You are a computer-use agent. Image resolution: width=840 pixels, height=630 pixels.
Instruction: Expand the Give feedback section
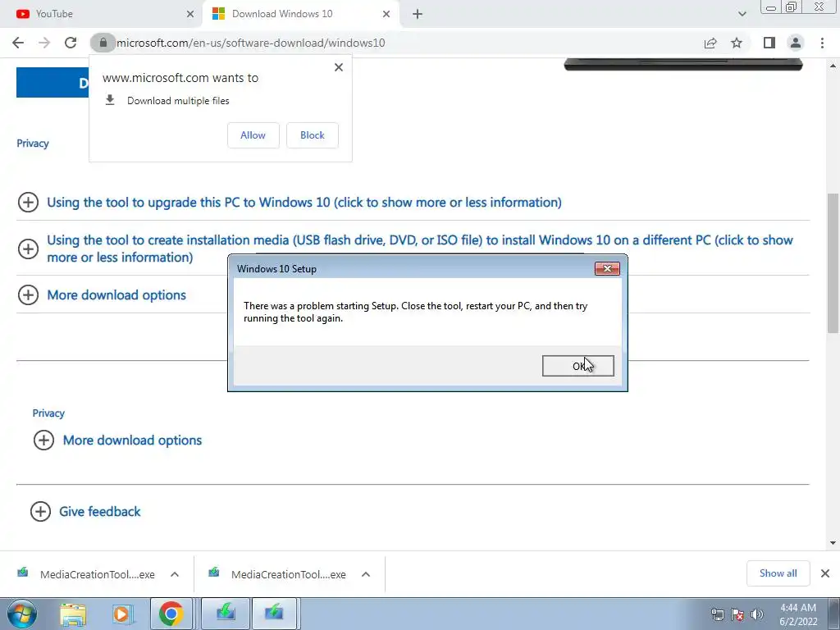[x=85, y=512]
